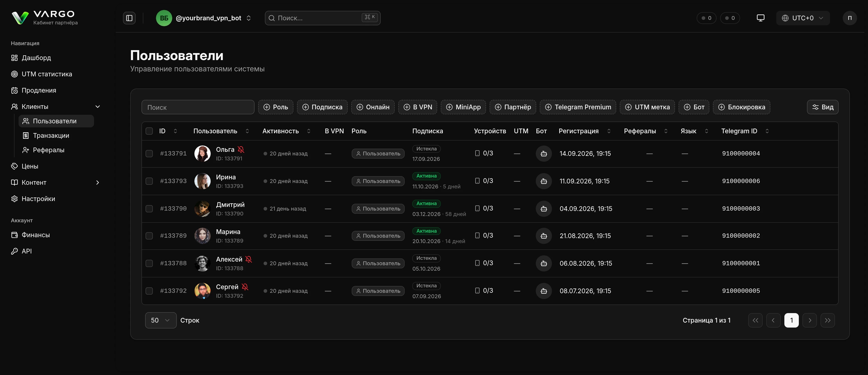Click the muted bell icon next to Ольга
This screenshot has height=375, width=868.
point(241,150)
